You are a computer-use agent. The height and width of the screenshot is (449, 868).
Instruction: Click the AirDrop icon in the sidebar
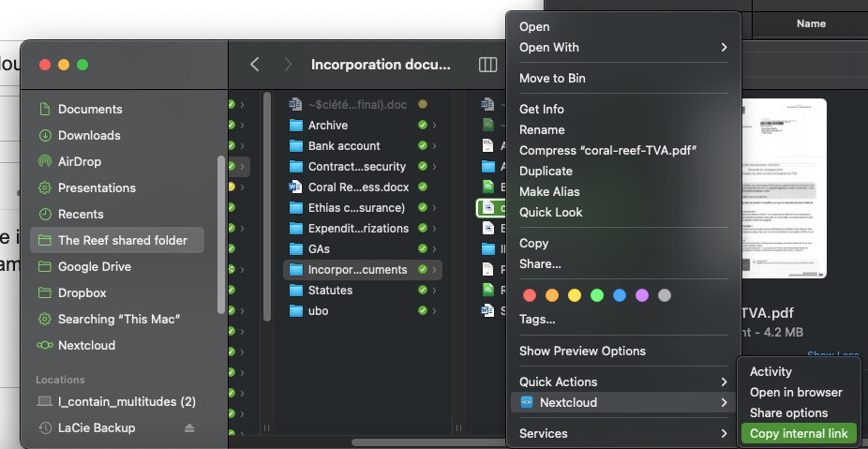click(44, 161)
